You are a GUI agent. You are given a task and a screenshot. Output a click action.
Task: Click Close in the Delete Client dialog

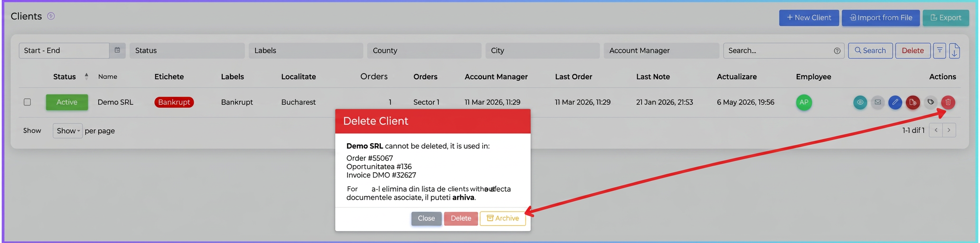click(426, 218)
